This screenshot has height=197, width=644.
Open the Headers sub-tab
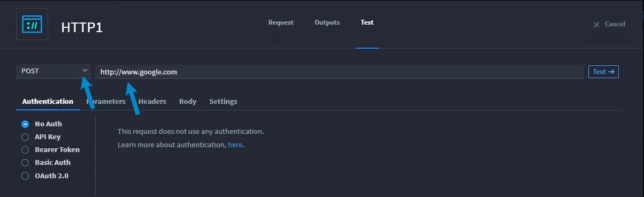pos(152,101)
